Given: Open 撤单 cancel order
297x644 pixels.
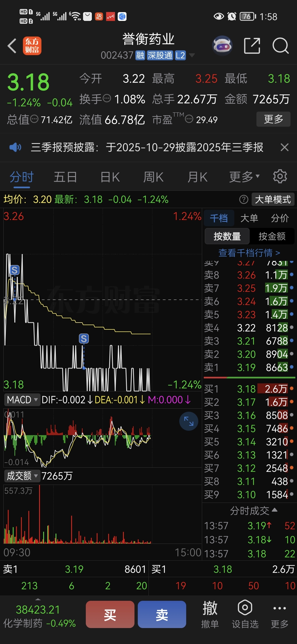Looking at the screenshot, I should [x=210, y=615].
